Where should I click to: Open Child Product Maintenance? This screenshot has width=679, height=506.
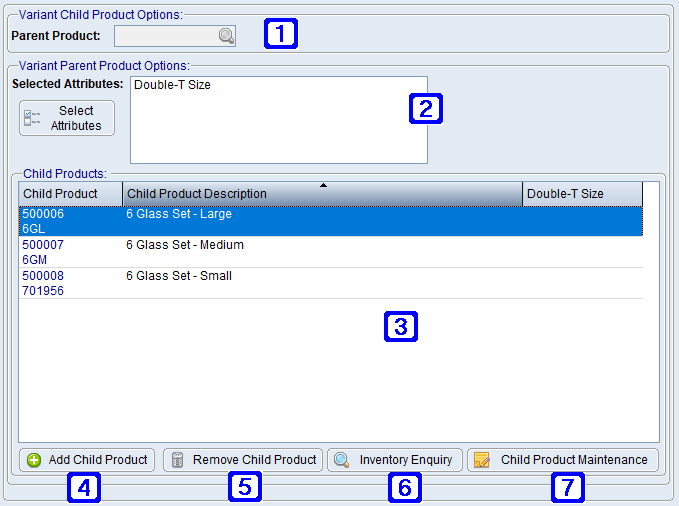tap(563, 460)
